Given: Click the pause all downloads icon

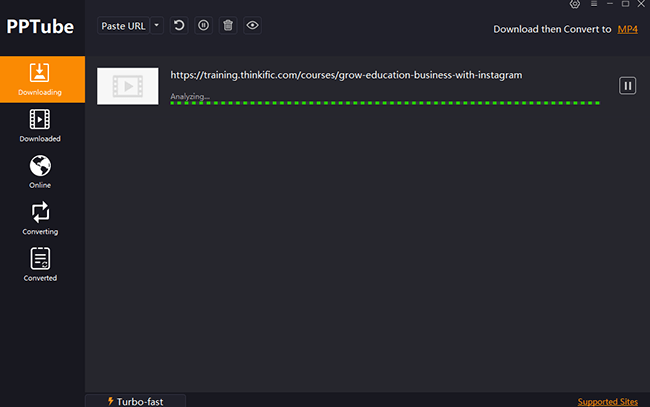Looking at the screenshot, I should click(204, 26).
